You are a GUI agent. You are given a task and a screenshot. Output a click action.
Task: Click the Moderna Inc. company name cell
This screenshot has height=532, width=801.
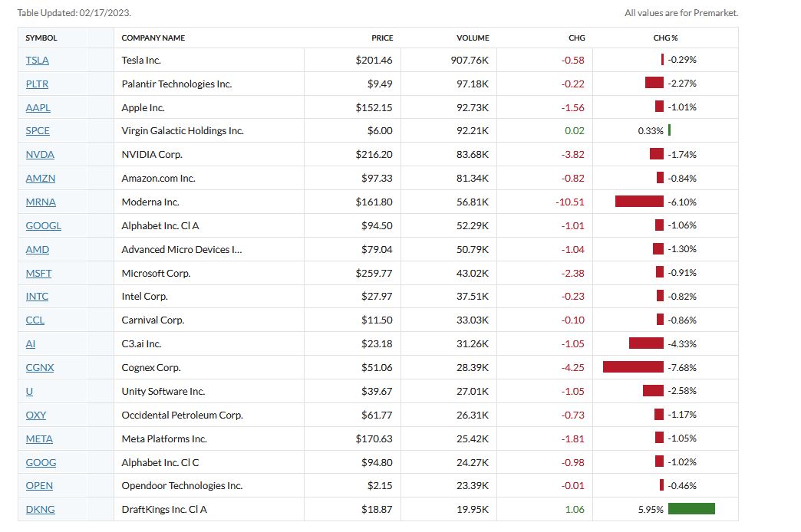pyautogui.click(x=150, y=202)
